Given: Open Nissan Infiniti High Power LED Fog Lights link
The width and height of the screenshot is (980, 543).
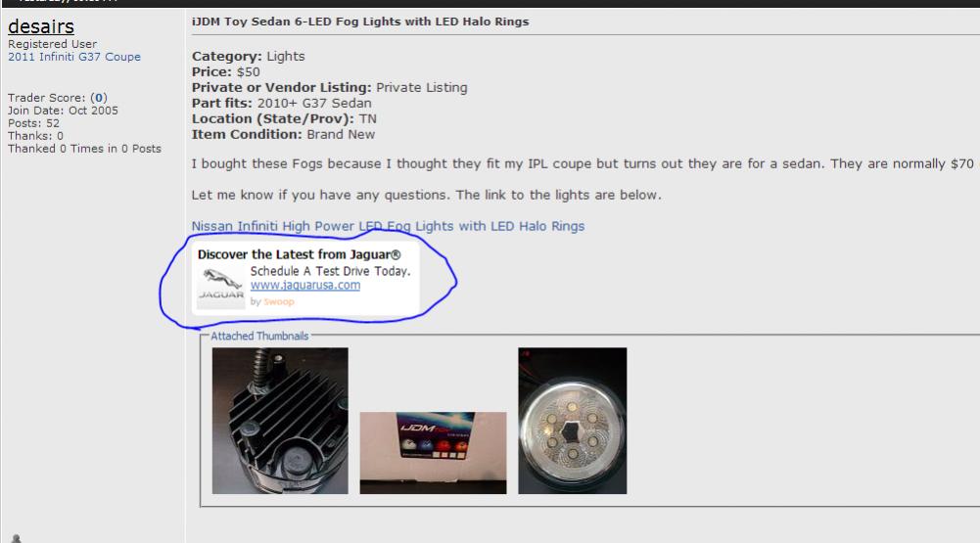Looking at the screenshot, I should (x=388, y=226).
